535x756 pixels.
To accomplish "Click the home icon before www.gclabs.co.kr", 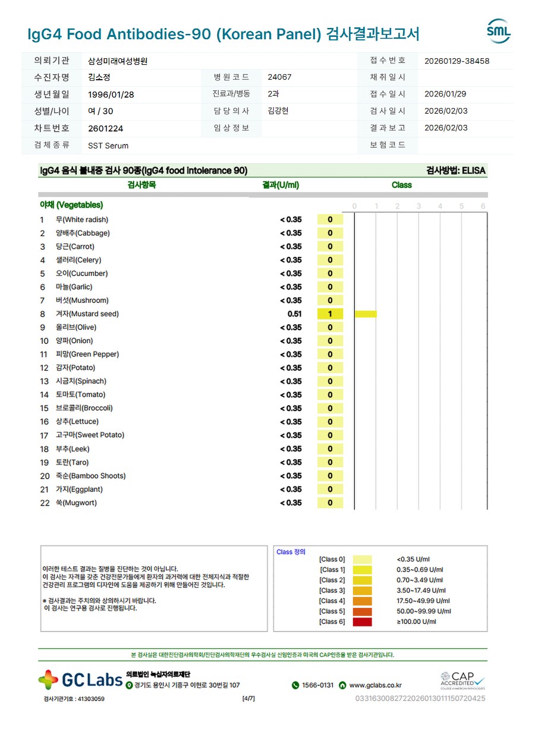I will coord(342,685).
